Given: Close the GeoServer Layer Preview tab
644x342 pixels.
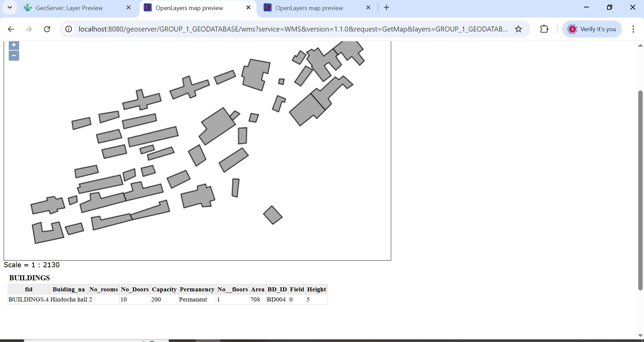Looking at the screenshot, I should click(x=129, y=7).
